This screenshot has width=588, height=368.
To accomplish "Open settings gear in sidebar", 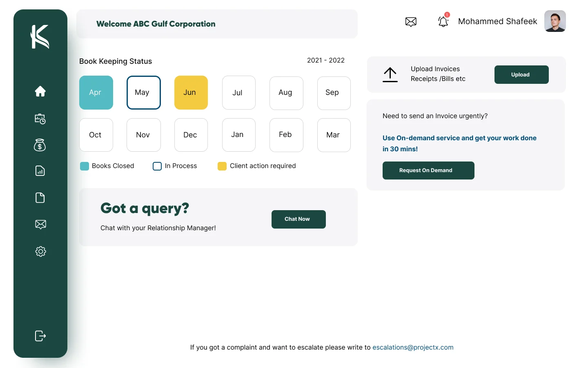I will (40, 251).
